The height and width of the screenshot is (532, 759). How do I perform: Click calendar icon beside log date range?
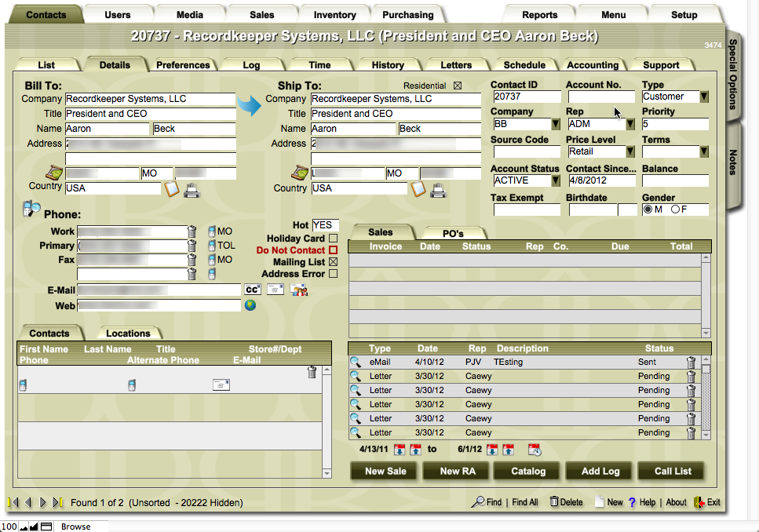535,450
